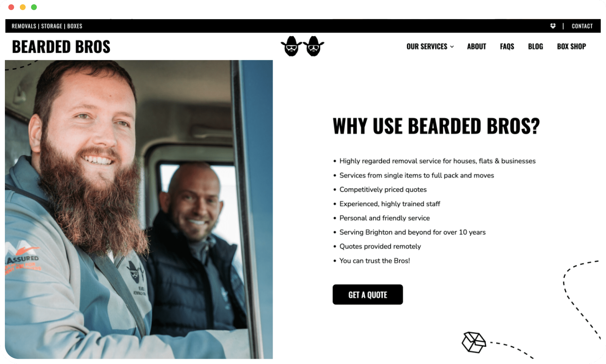This screenshot has height=364, width=606.
Task: Click the Competitively priced quotes bullet
Action: click(x=383, y=189)
